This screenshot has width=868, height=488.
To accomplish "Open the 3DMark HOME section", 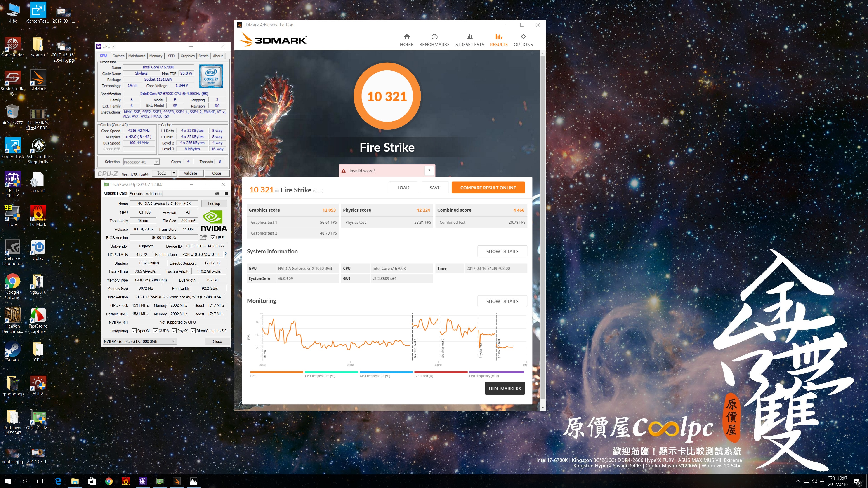I will pos(406,40).
